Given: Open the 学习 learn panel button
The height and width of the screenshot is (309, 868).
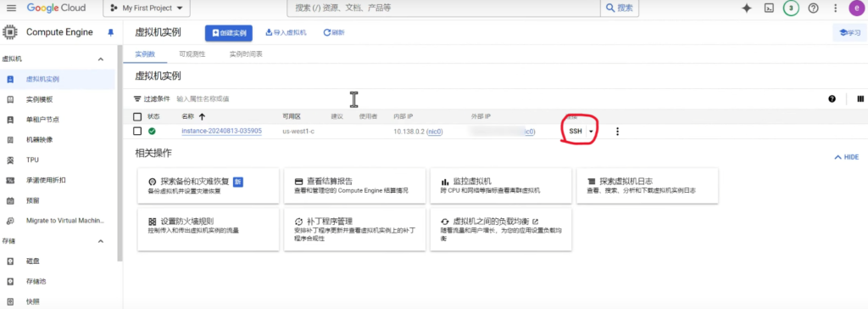Looking at the screenshot, I should [849, 33].
